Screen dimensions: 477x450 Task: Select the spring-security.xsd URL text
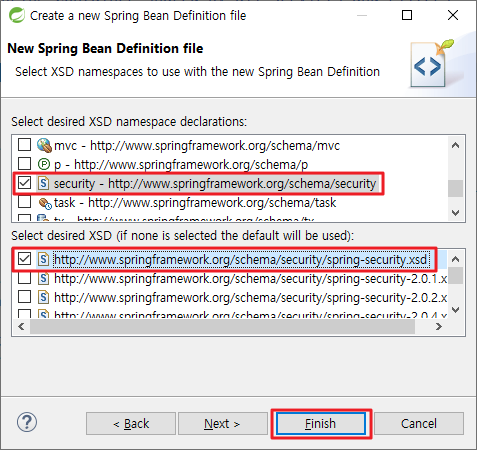click(241, 259)
